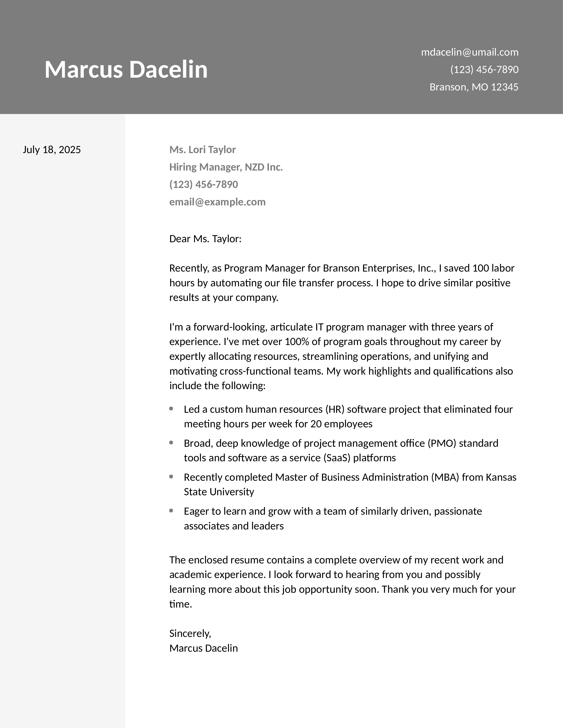The width and height of the screenshot is (563, 728).
Task: Click the Sincerely closing line
Action: 191,633
